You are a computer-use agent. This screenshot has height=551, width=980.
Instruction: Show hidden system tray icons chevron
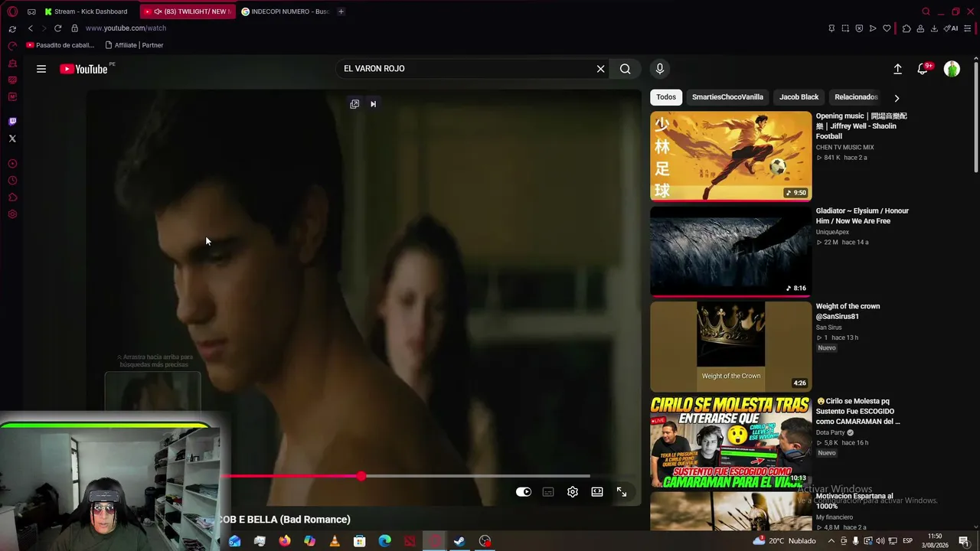click(831, 541)
